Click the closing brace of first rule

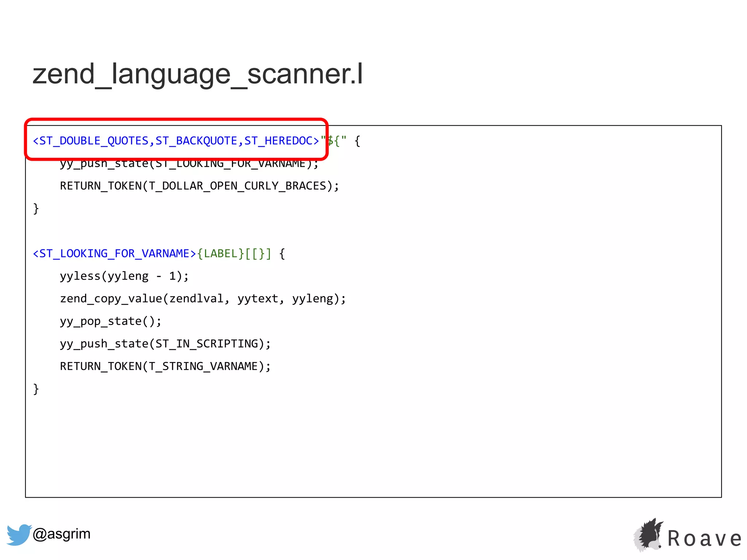[x=36, y=209]
